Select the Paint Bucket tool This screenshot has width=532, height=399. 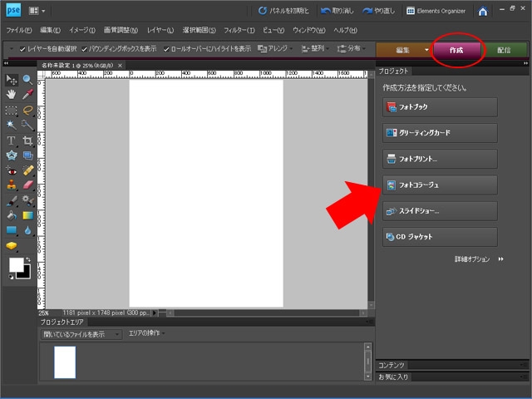(x=11, y=216)
